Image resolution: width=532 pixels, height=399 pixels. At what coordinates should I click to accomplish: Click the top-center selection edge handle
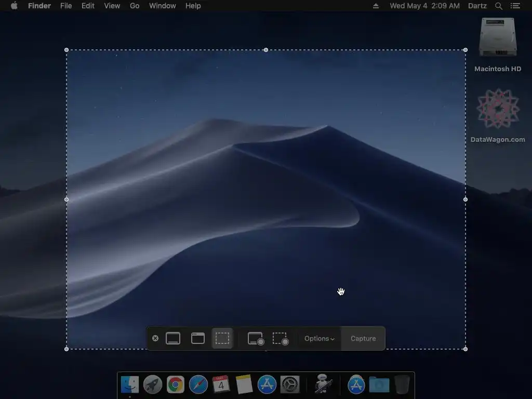point(266,50)
